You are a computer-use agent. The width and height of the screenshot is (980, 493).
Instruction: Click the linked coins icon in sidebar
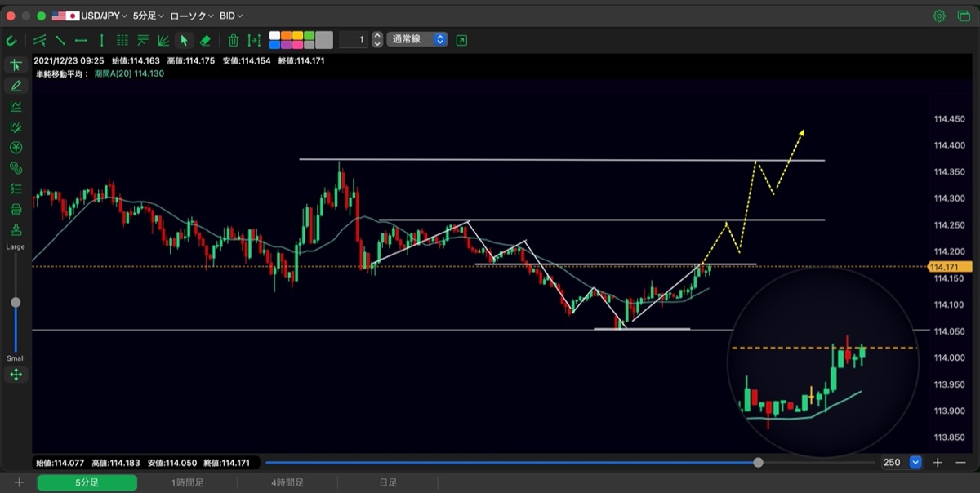[16, 168]
